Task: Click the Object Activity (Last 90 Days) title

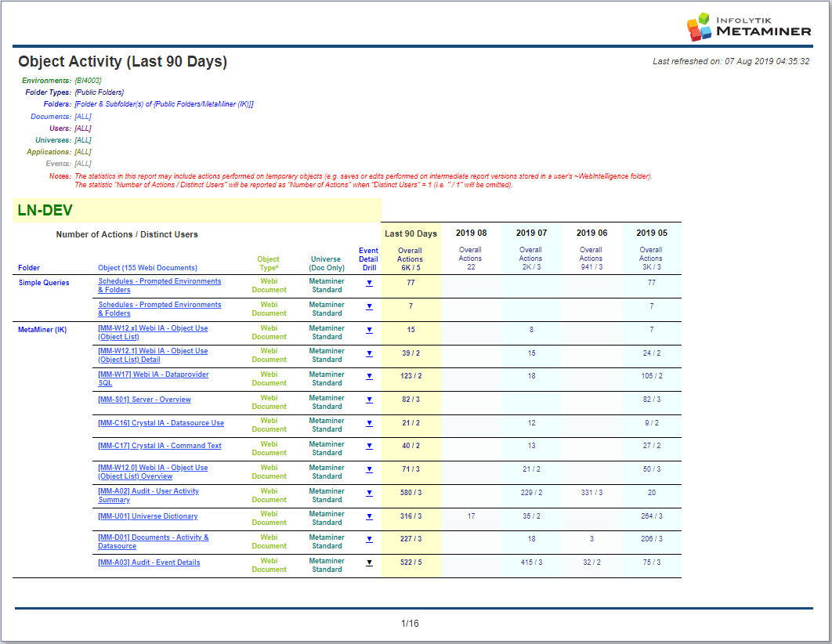Action: 122,62
